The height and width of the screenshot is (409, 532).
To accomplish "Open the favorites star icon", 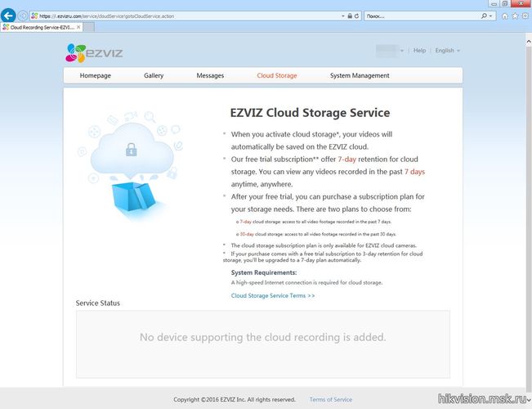I will (516, 16).
